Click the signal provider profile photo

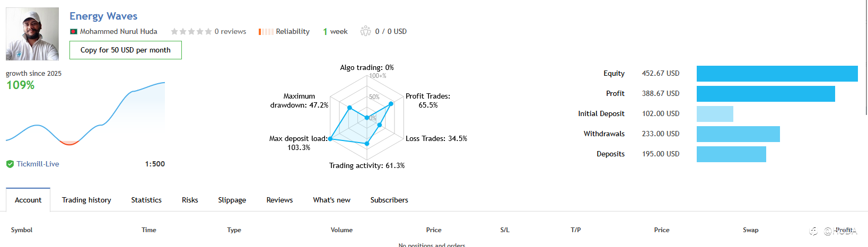32,34
